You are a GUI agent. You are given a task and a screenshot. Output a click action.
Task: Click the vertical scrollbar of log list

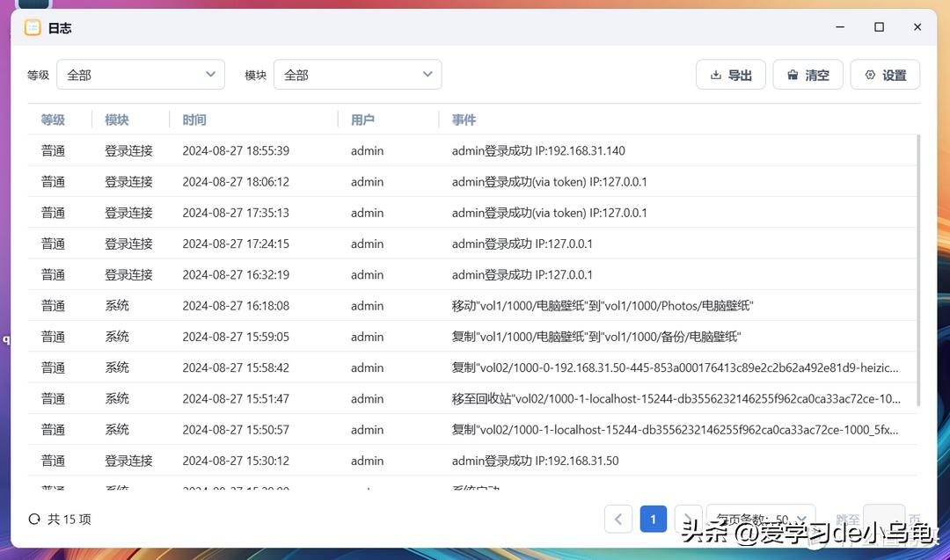pos(918,264)
